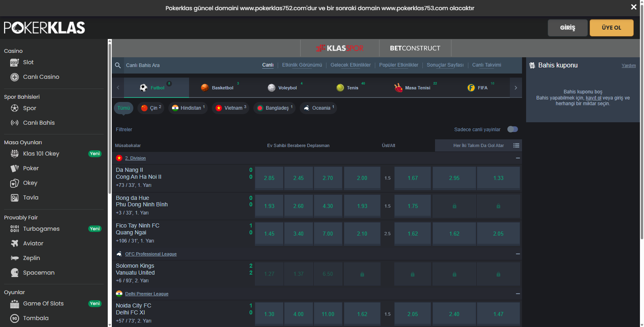
Task: Change odds layout via list view icon
Action: 516,145
